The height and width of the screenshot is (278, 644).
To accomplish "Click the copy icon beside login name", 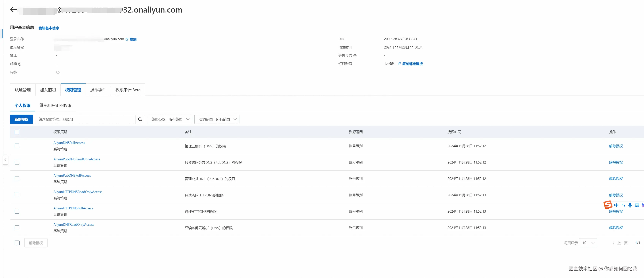I will point(127,39).
